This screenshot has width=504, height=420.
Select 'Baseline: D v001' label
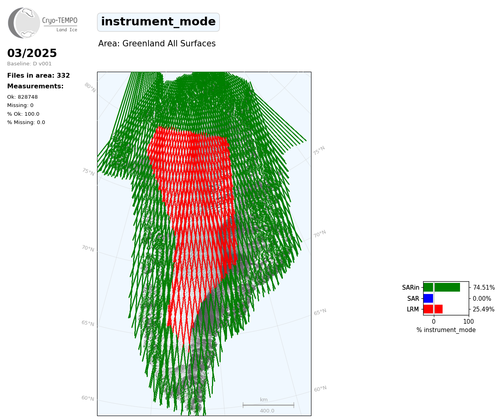29,64
